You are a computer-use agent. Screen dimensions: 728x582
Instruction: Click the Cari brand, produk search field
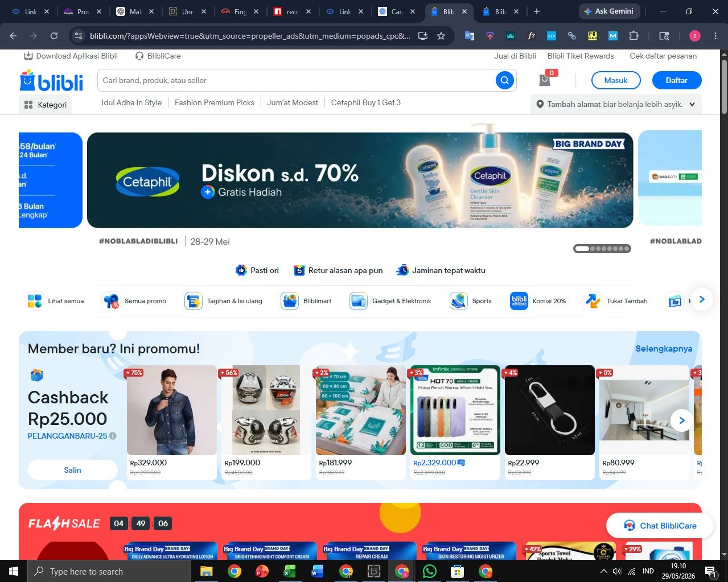(296, 80)
